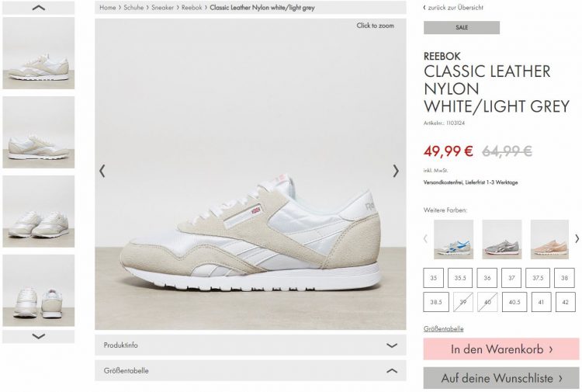Choose the pink sneaker color variant
This screenshot has height=392, width=582.
click(549, 239)
